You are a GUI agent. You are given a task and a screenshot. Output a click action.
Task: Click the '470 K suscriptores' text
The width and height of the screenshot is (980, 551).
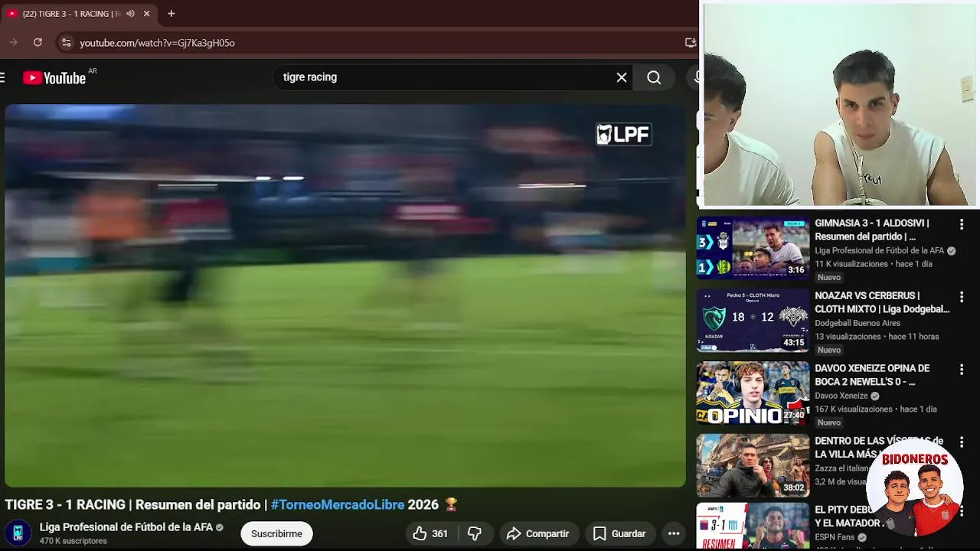pyautogui.click(x=73, y=541)
